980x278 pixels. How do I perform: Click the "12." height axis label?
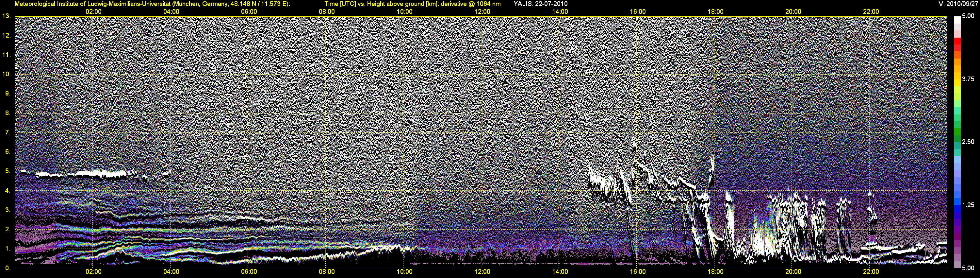point(6,35)
